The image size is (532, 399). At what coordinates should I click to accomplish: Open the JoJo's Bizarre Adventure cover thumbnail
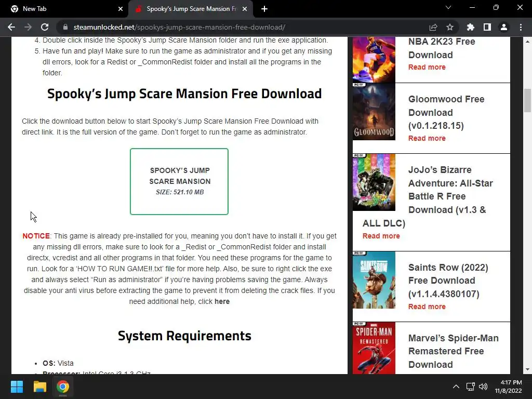coord(374,182)
